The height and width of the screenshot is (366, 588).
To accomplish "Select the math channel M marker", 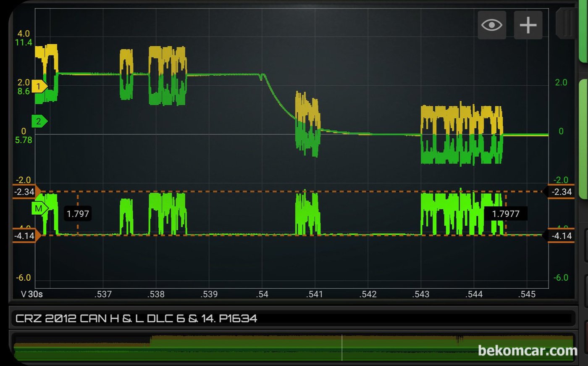I will pos(39,208).
